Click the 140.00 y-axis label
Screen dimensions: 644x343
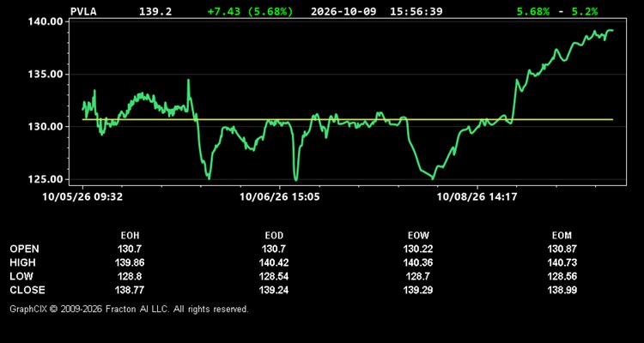pyautogui.click(x=46, y=21)
